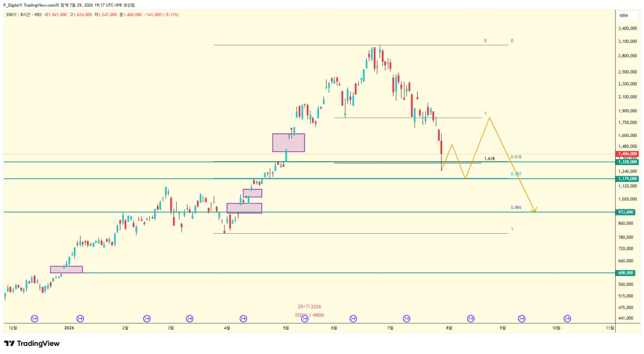Select the 608,000 horizontal line price label
The image size is (644, 354).
[625, 273]
